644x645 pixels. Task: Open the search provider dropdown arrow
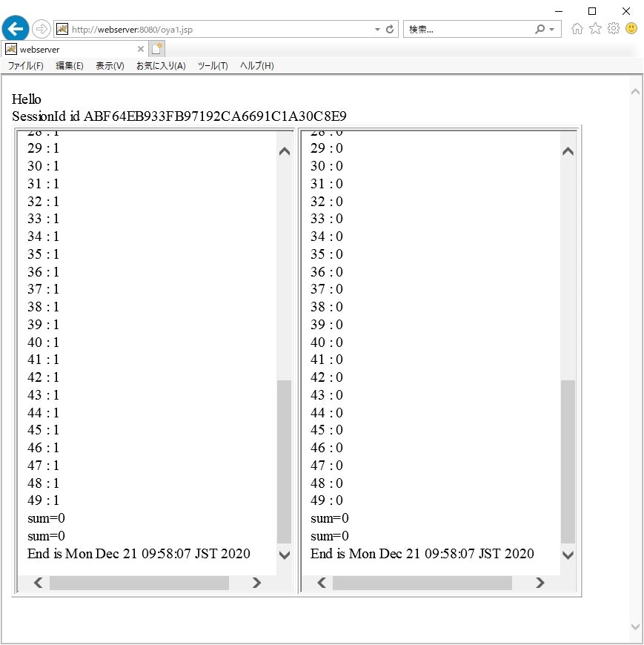(x=552, y=29)
